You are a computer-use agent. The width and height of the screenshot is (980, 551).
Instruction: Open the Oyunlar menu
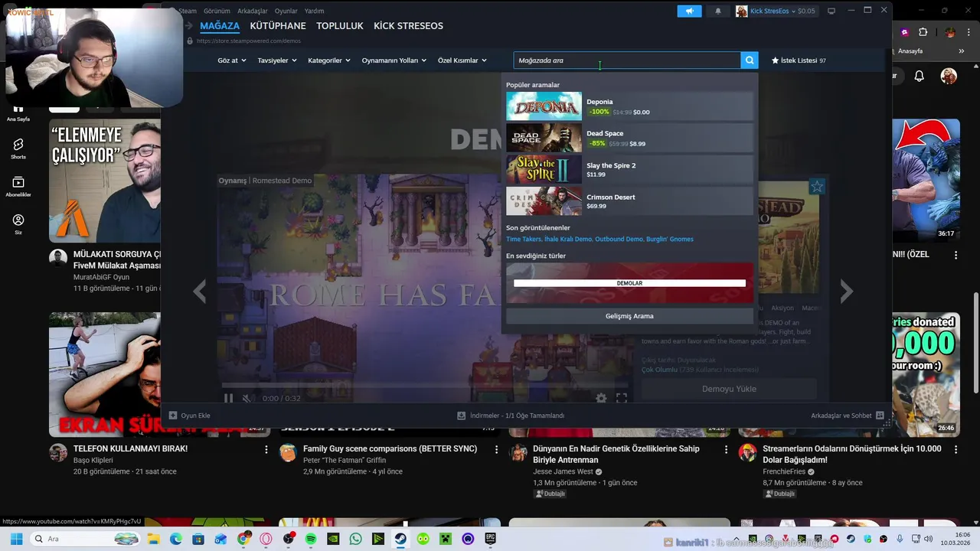pos(286,11)
